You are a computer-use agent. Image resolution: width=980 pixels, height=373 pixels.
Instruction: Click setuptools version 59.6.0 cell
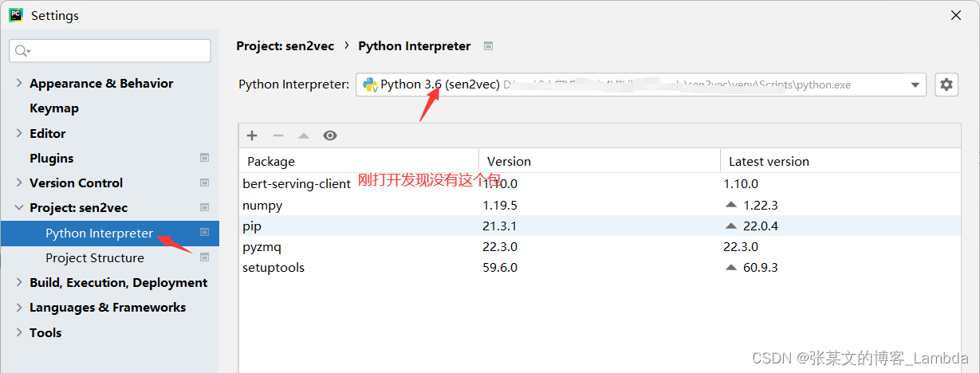pyautogui.click(x=500, y=267)
